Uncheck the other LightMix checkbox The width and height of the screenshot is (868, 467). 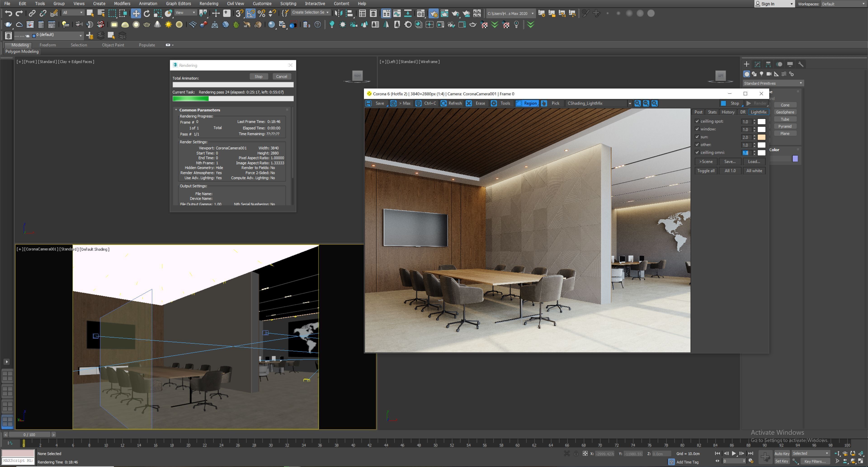tap(697, 145)
